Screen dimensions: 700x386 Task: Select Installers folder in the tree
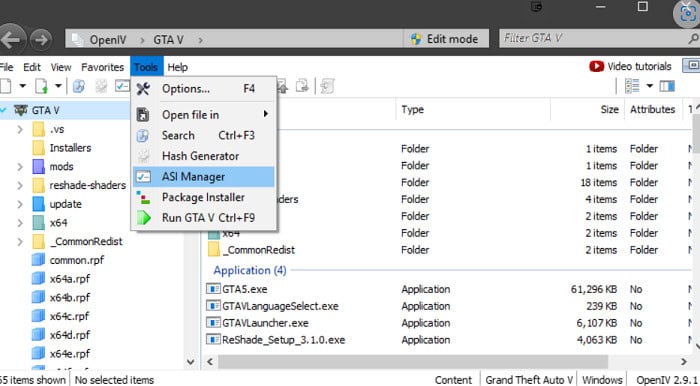[x=70, y=148]
